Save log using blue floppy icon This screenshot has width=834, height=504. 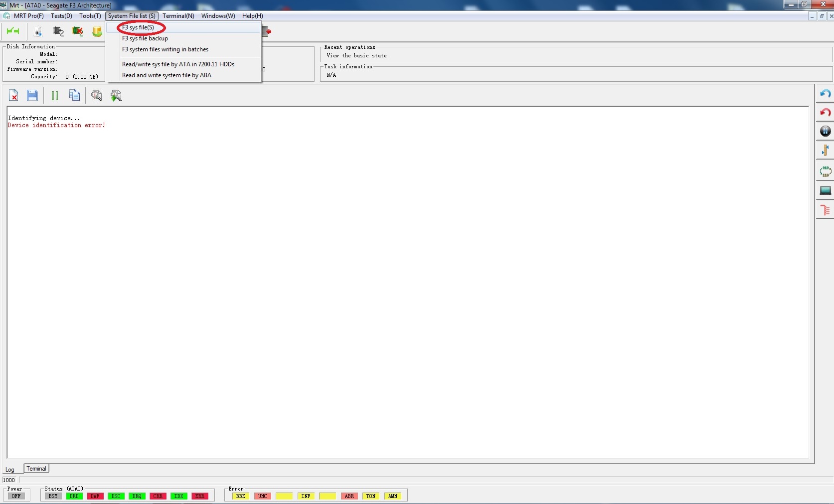click(x=32, y=95)
